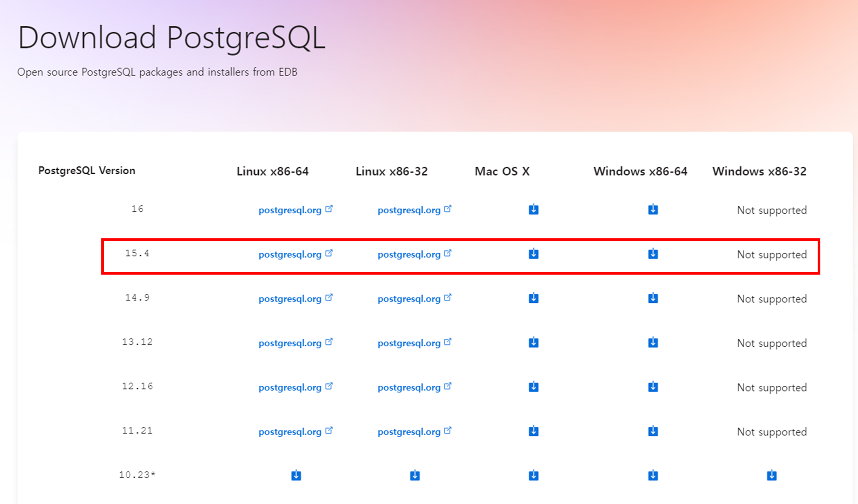This screenshot has height=504, width=858.
Task: Click Not supported in the 15.4 row
Action: (771, 254)
